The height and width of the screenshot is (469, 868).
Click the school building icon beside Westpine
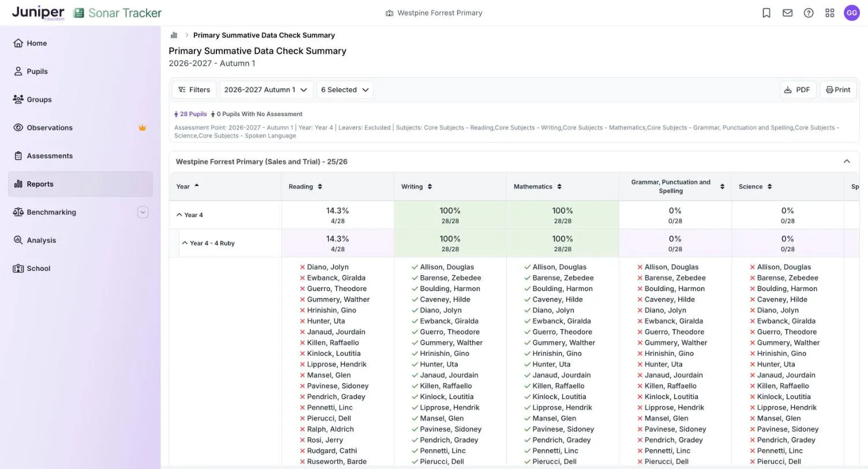tap(390, 13)
